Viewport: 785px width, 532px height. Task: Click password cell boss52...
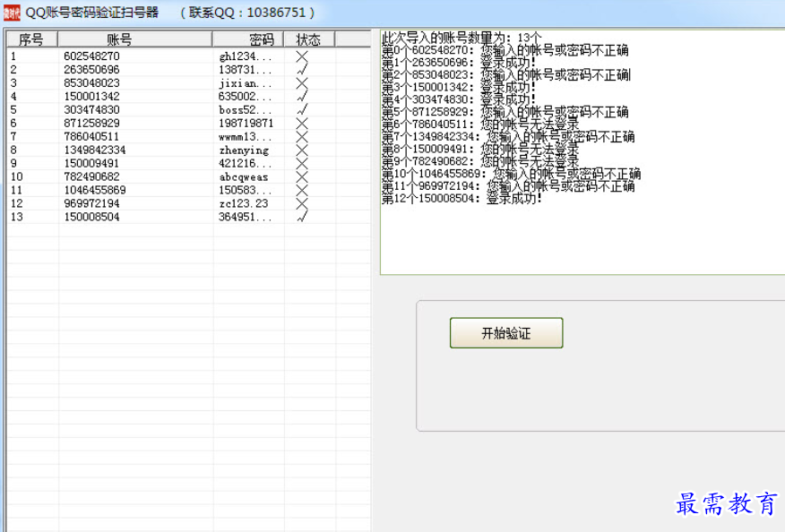[x=246, y=109]
